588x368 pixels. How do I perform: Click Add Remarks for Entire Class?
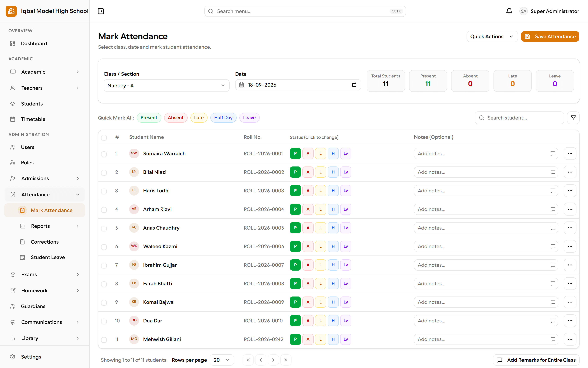(x=536, y=360)
